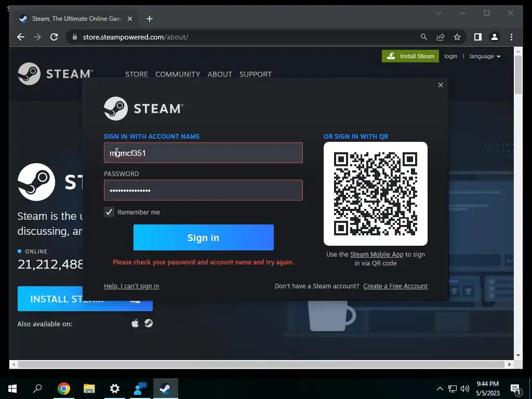The width and height of the screenshot is (532, 399).
Task: Click the vertical scrollbar thumb
Action: (x=518, y=75)
